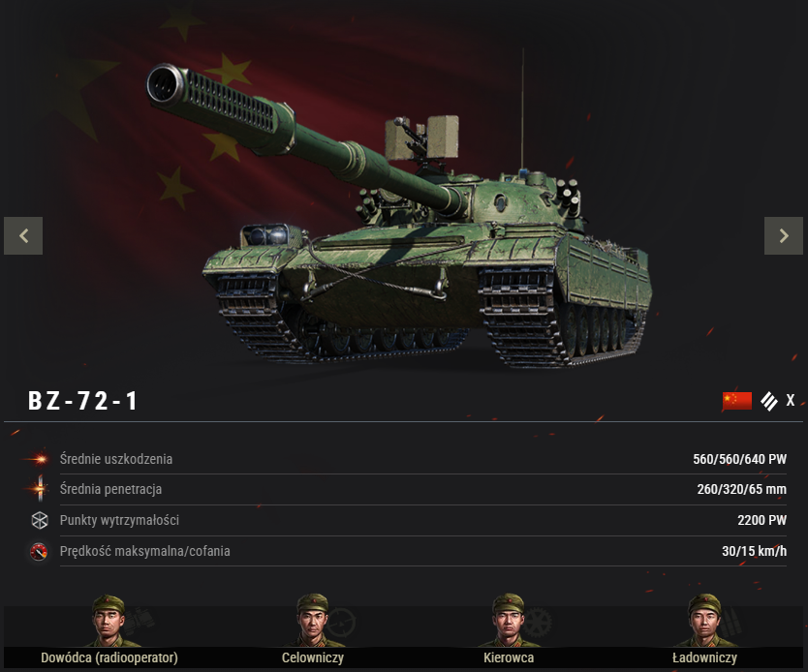
Task: Select the Dowódca commander portrait
Action: coord(109,621)
